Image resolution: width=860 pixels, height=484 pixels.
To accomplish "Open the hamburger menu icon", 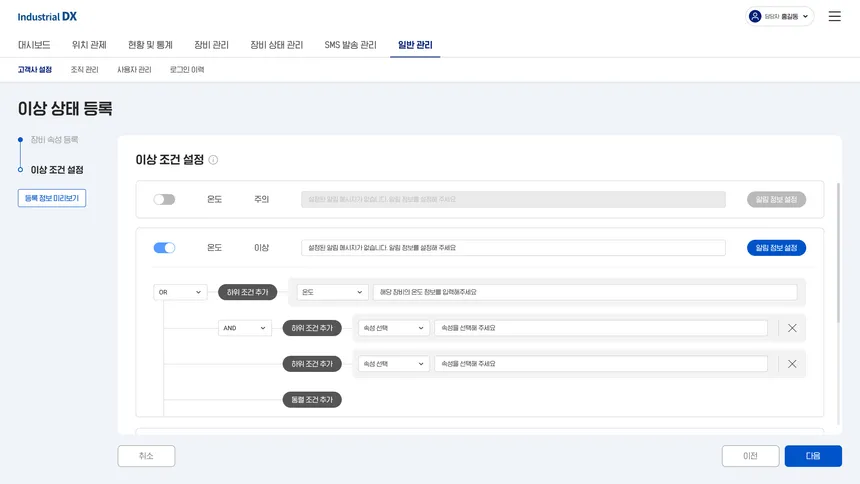I will click(834, 16).
